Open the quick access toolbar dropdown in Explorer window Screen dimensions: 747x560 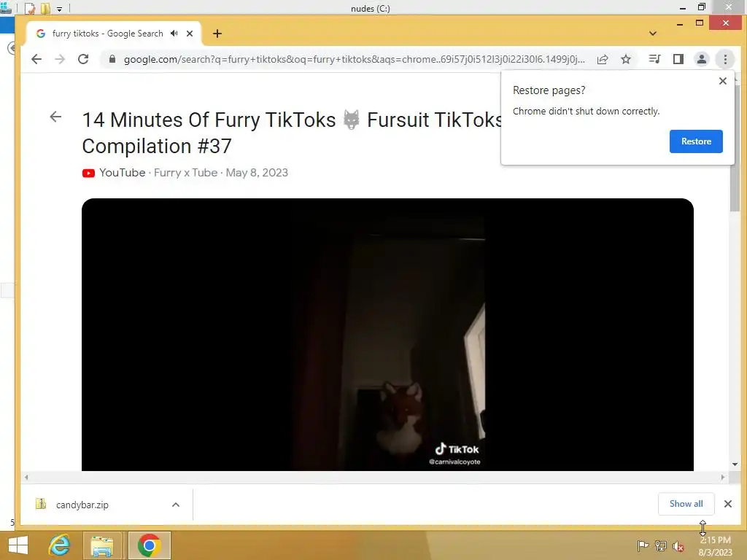tap(60, 9)
